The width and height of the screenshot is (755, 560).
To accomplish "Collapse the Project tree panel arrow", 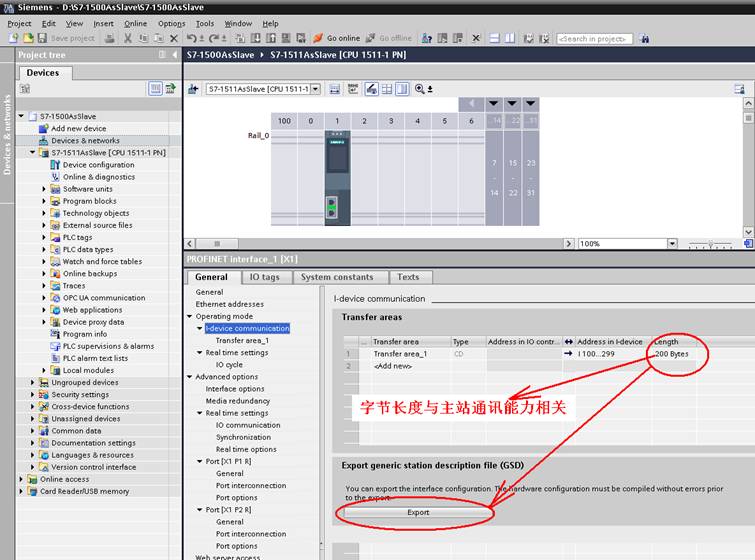I will click(x=174, y=54).
